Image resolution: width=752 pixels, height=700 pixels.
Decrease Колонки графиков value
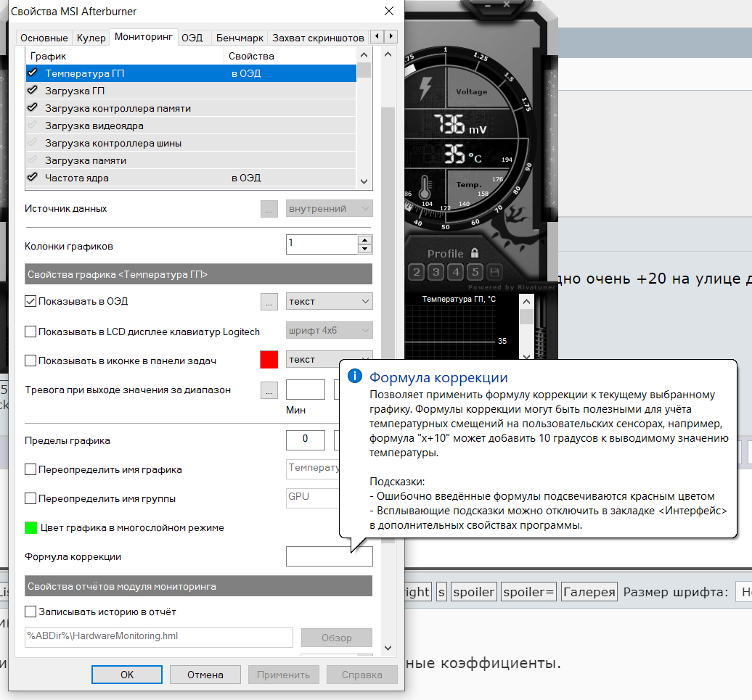click(365, 249)
